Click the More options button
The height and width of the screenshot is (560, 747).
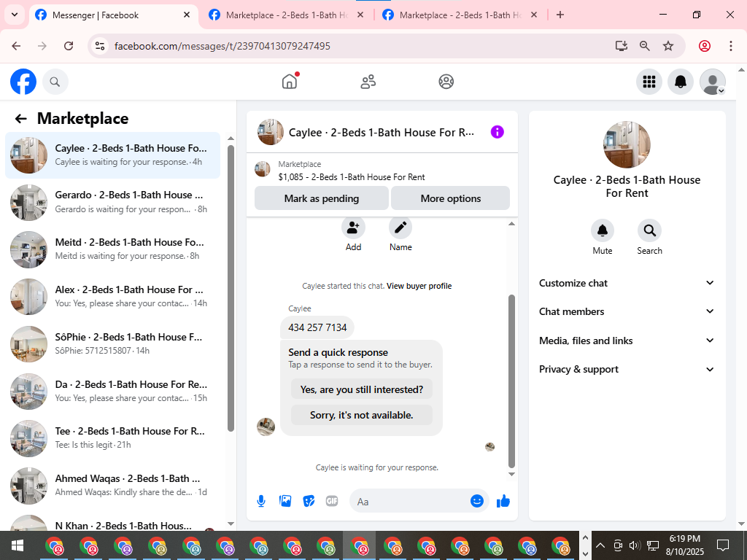click(x=451, y=198)
